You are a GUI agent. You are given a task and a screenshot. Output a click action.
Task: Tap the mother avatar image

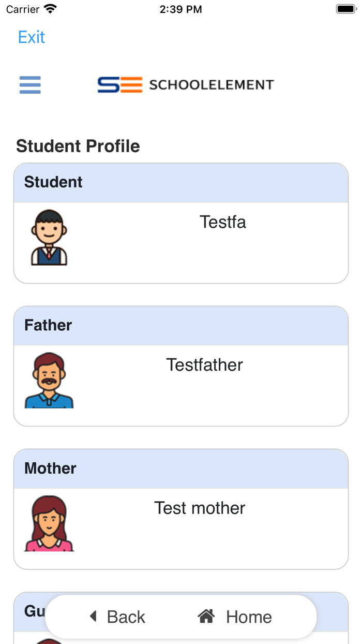pos(49,523)
